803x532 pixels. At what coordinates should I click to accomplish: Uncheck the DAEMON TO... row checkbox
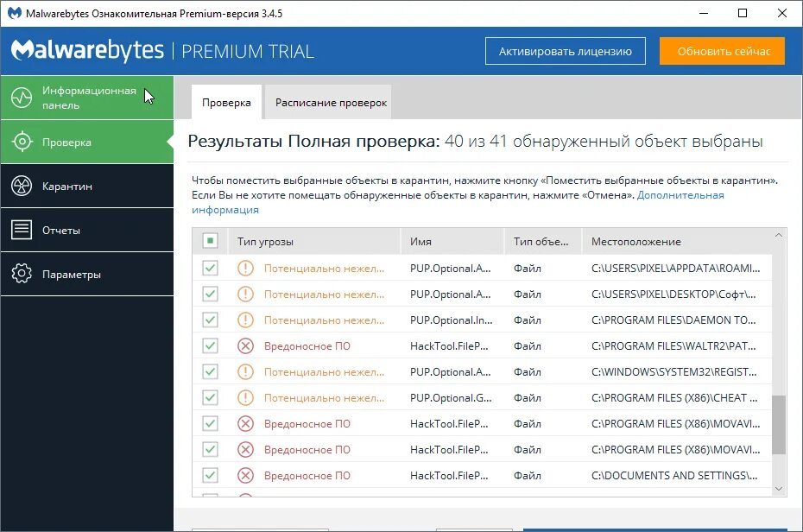click(210, 320)
